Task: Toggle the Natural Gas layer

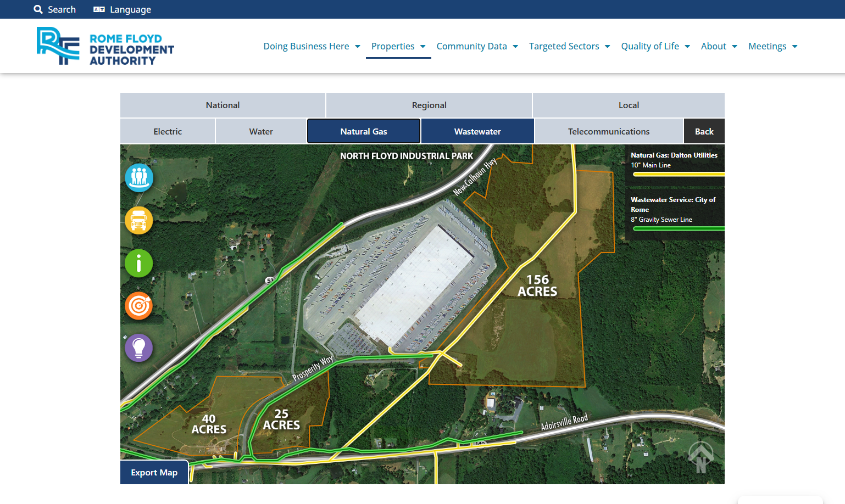Action: tap(364, 131)
